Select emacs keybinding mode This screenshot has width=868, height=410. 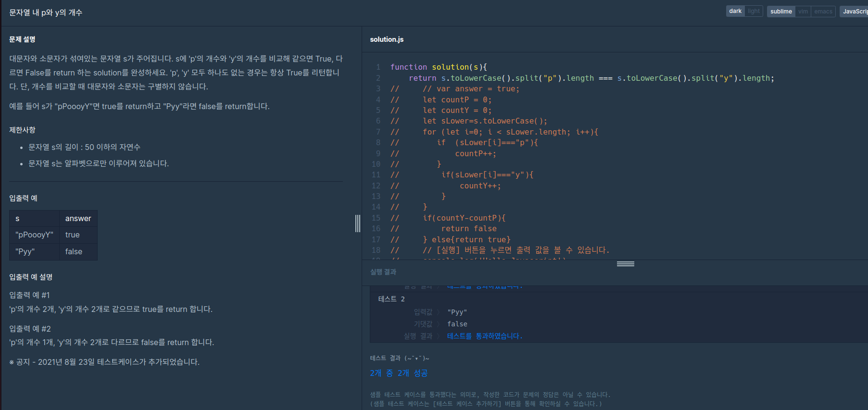tap(823, 12)
